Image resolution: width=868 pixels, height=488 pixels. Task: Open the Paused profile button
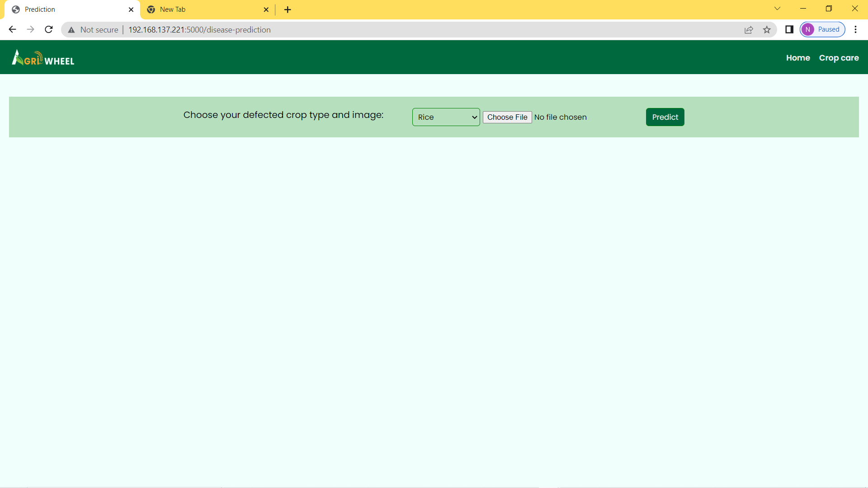point(822,29)
